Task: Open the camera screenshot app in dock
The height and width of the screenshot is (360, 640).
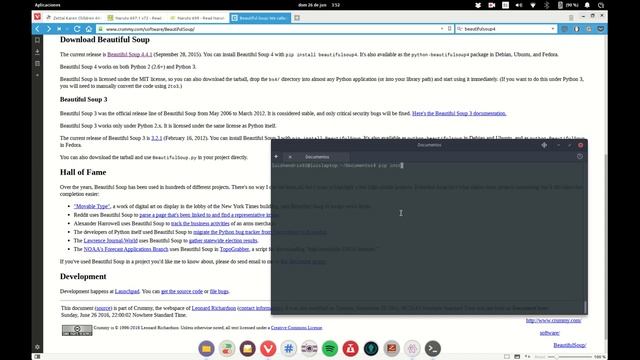Action: 309,349
